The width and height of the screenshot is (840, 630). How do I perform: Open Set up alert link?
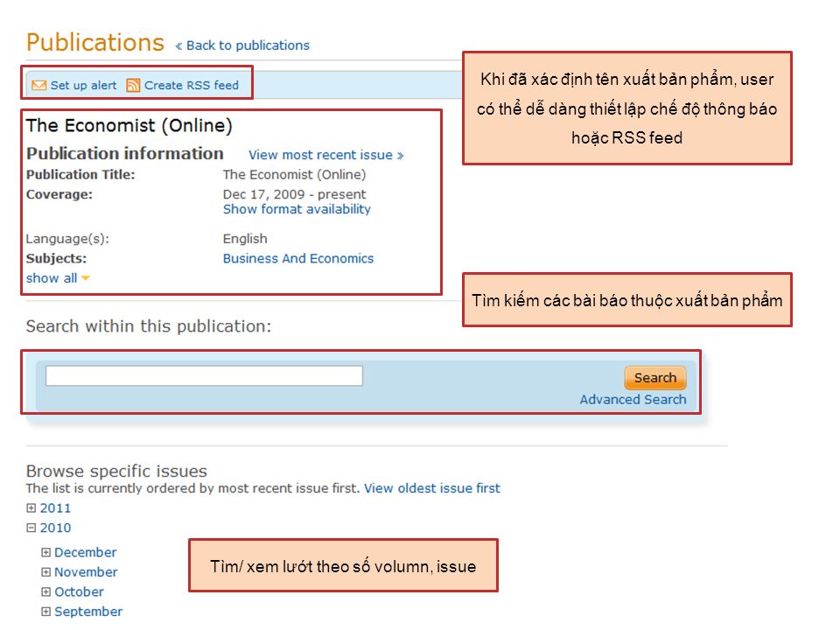coord(83,85)
